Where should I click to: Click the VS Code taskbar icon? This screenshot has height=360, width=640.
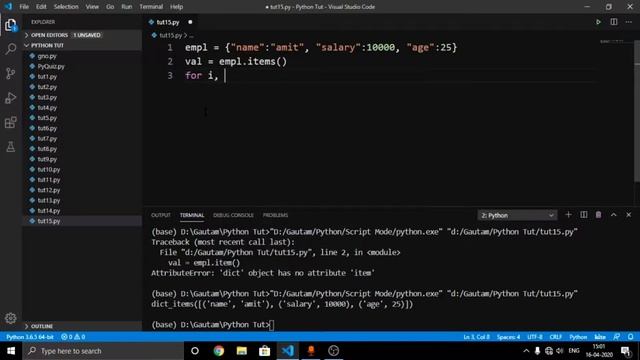pyautogui.click(x=288, y=351)
